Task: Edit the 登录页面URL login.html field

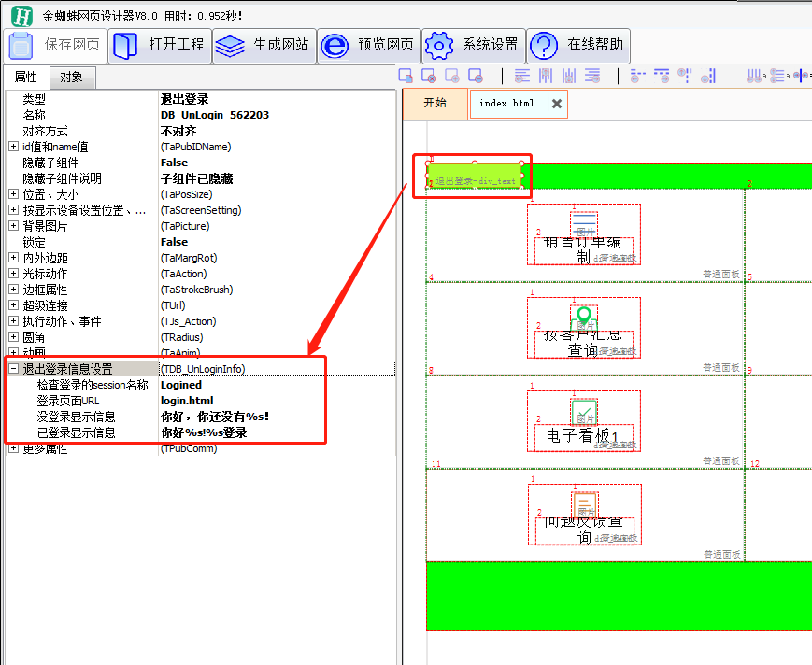Action: click(x=187, y=401)
